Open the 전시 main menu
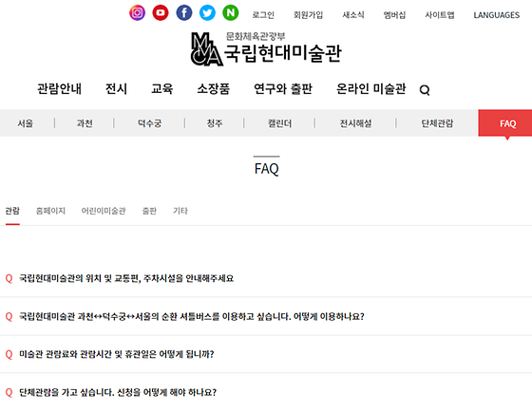532x411 pixels. coord(116,89)
